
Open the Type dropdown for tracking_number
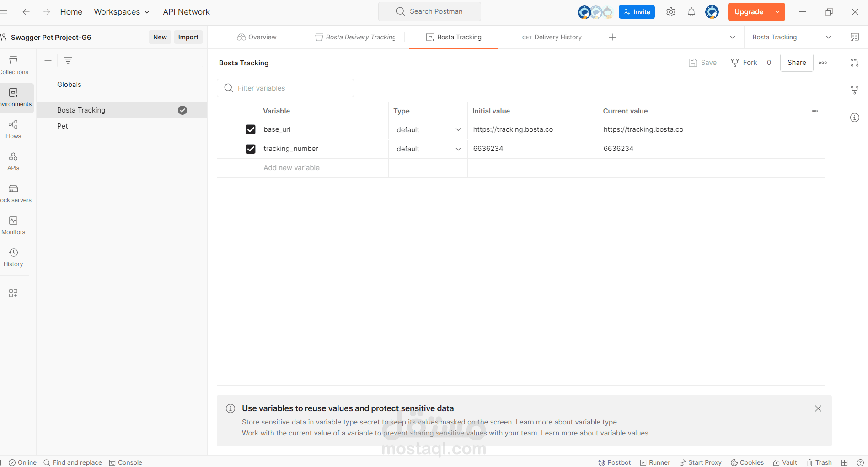pos(428,149)
